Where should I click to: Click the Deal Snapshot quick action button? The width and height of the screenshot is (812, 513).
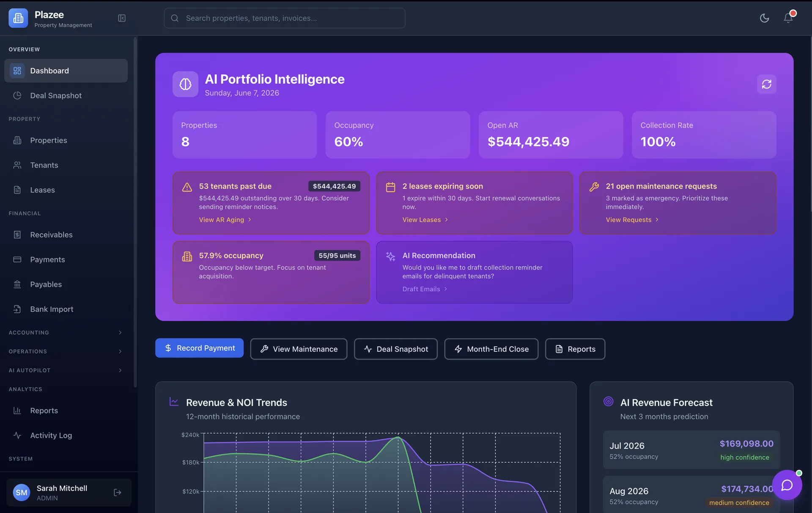396,349
